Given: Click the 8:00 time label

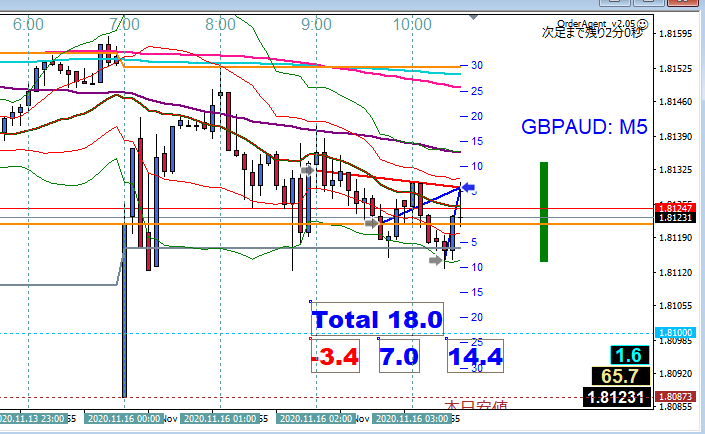Looking at the screenshot, I should coord(220,24).
